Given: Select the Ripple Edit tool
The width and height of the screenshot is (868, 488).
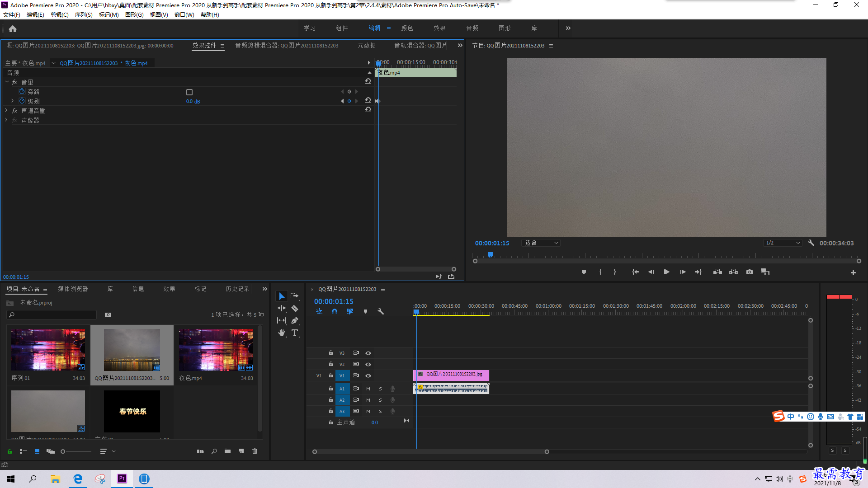Looking at the screenshot, I should (282, 308).
